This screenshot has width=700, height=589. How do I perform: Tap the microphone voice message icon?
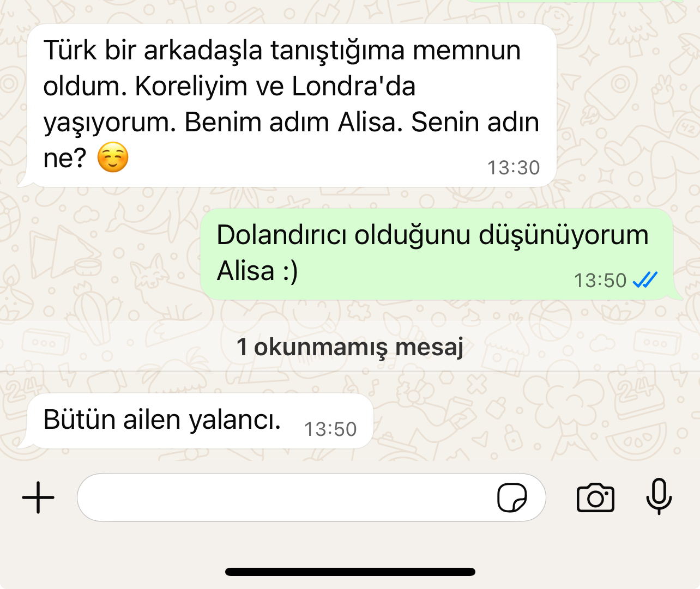(x=659, y=496)
